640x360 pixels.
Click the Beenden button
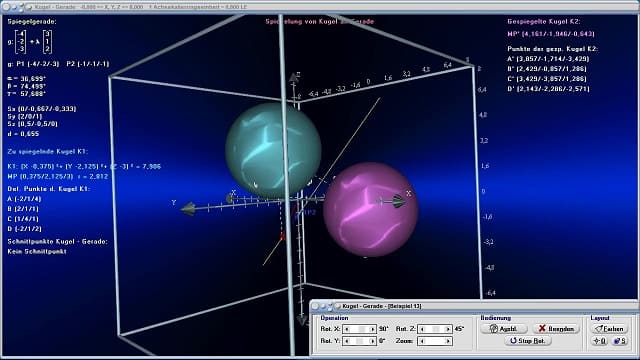(556, 329)
